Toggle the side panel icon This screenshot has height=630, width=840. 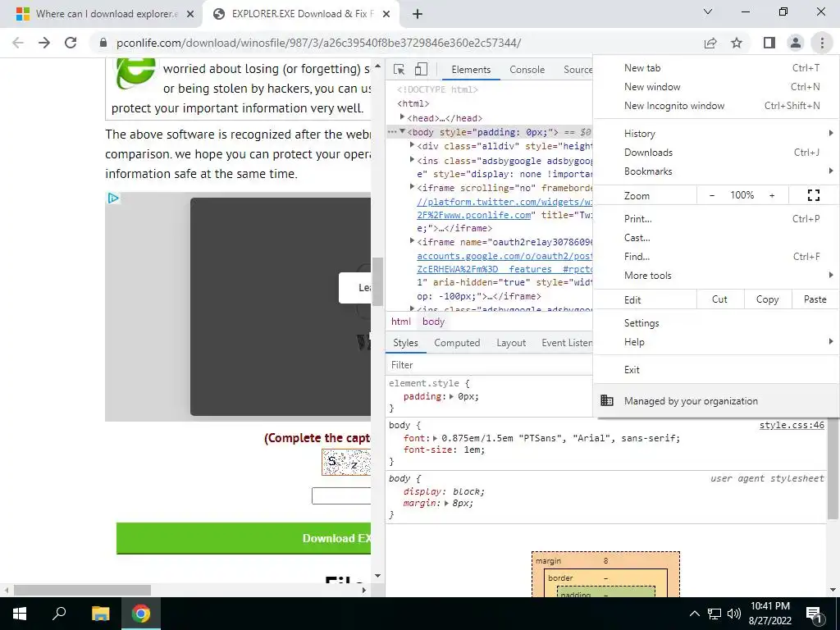click(x=769, y=43)
